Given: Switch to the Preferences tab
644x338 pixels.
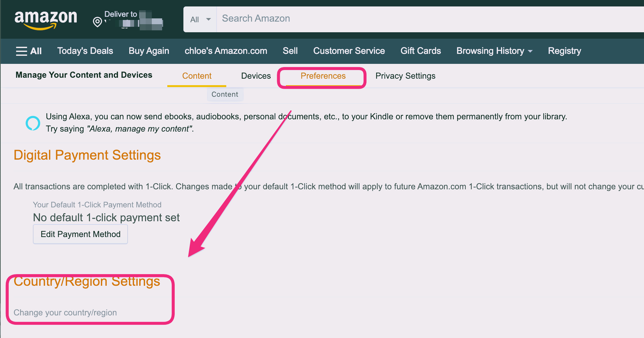Looking at the screenshot, I should 323,76.
